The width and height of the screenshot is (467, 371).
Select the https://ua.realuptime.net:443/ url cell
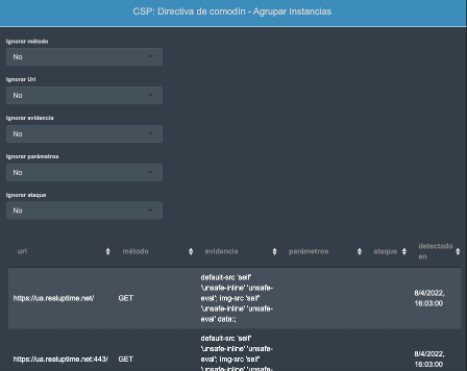coord(61,359)
